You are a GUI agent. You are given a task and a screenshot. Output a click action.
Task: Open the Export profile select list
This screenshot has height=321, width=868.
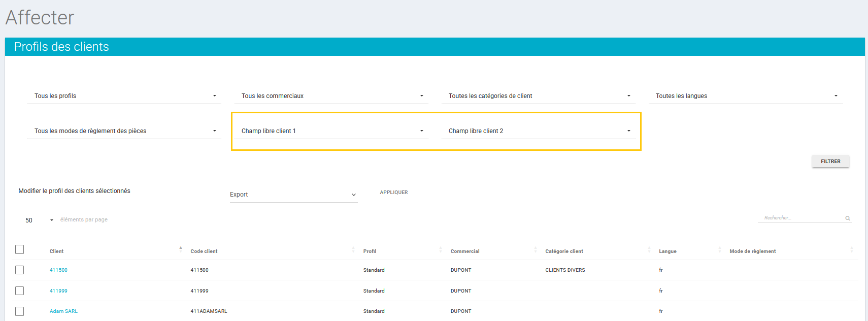(x=293, y=195)
